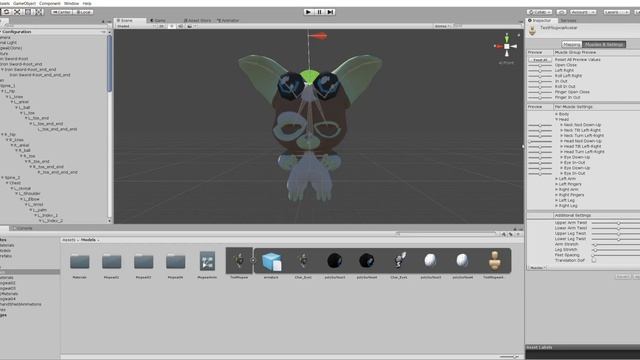Toggle Local handle rotation button

pyautogui.click(x=83, y=12)
